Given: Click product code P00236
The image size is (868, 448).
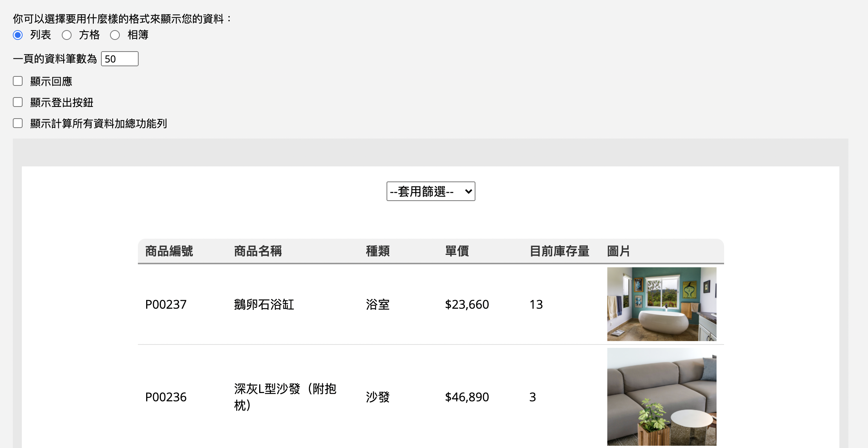Looking at the screenshot, I should [x=166, y=397].
